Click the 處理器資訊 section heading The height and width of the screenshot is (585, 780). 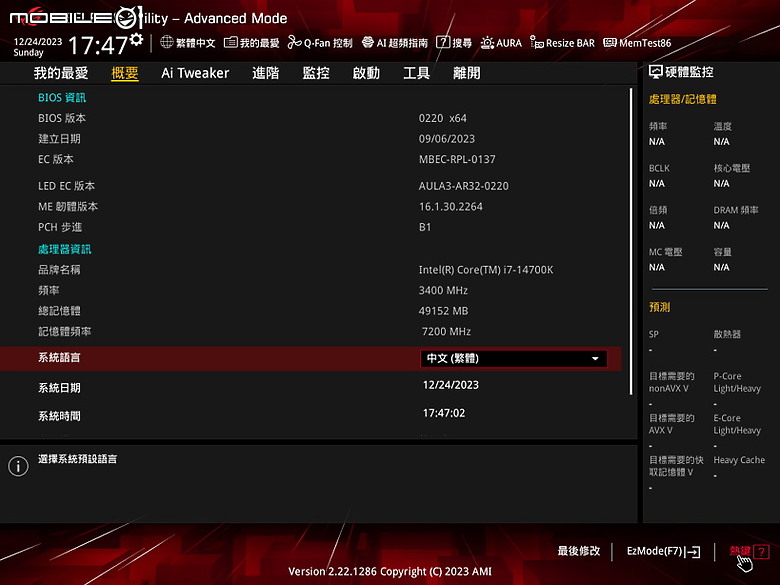coord(65,249)
